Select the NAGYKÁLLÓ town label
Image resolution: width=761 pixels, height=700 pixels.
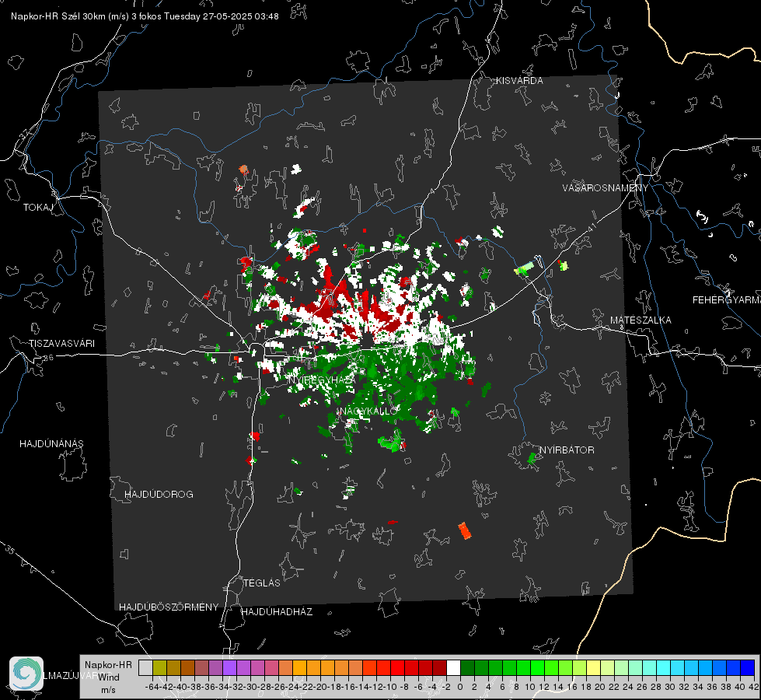click(368, 411)
